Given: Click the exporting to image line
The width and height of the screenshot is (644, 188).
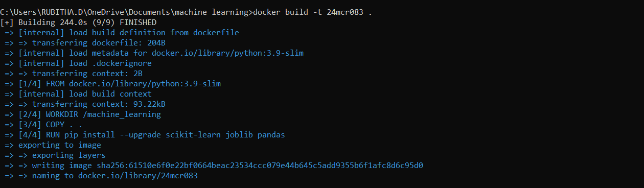Looking at the screenshot, I should [53, 145].
